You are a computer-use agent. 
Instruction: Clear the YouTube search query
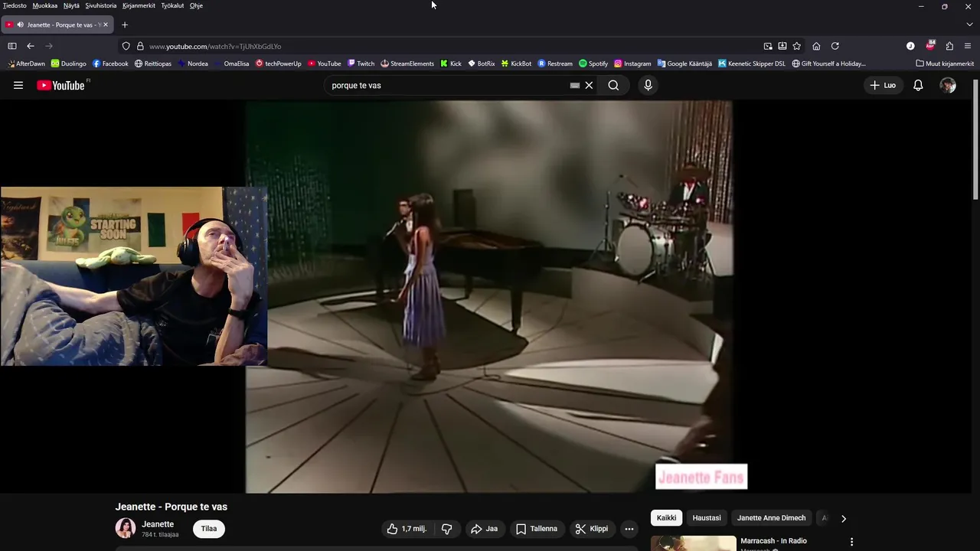tap(589, 86)
